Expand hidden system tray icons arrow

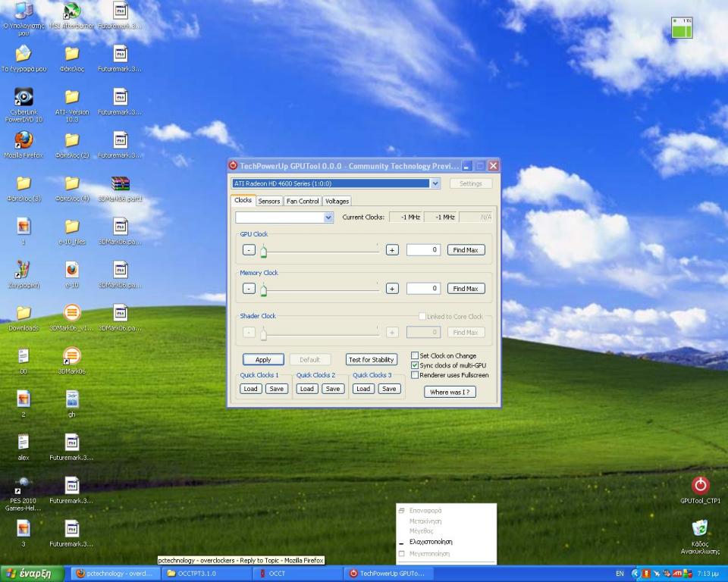tap(635, 574)
